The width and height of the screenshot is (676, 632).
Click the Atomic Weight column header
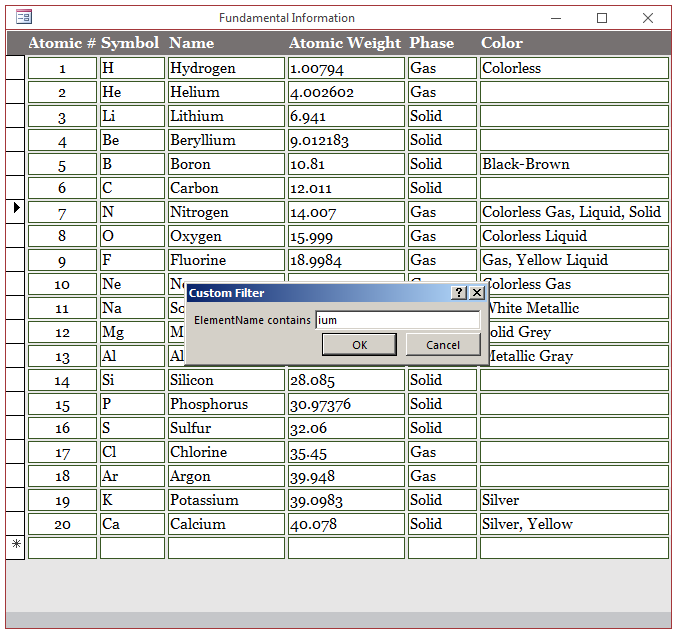(344, 43)
